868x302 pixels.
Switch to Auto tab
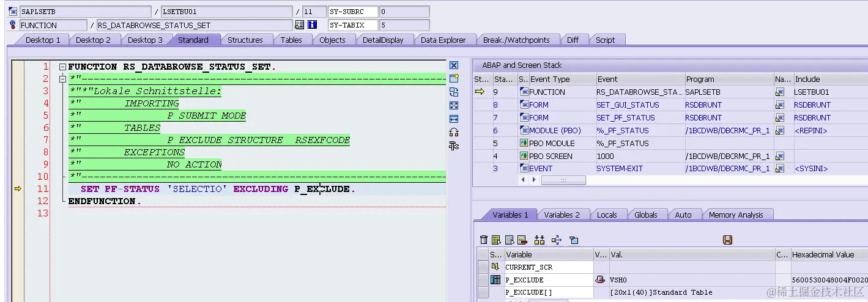tap(683, 215)
